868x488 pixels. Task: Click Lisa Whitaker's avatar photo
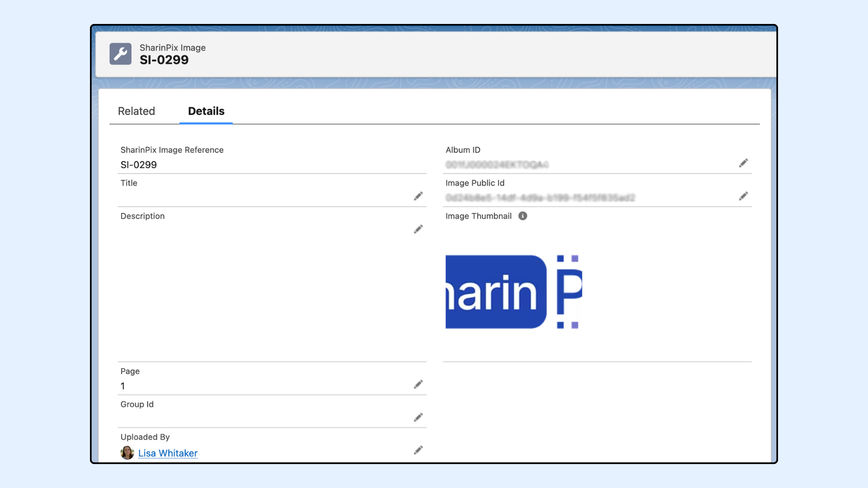127,453
